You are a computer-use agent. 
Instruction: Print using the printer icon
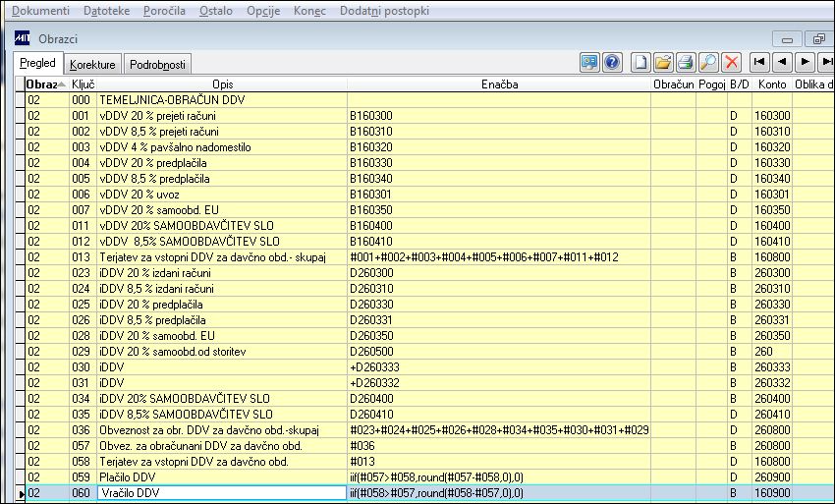(686, 63)
